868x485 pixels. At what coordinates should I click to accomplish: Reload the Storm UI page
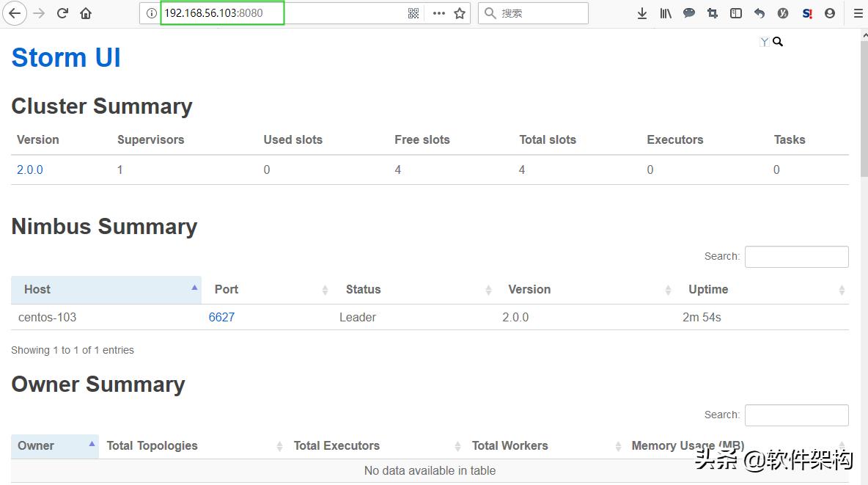tap(63, 12)
